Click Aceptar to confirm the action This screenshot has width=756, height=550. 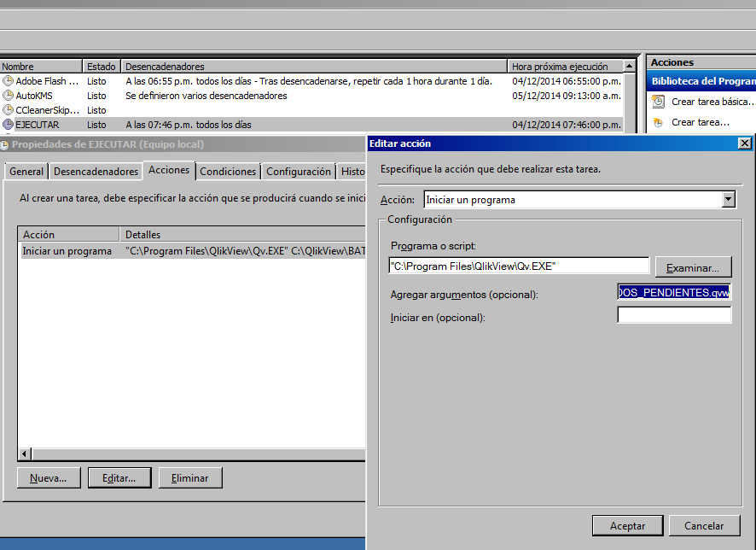click(x=628, y=525)
